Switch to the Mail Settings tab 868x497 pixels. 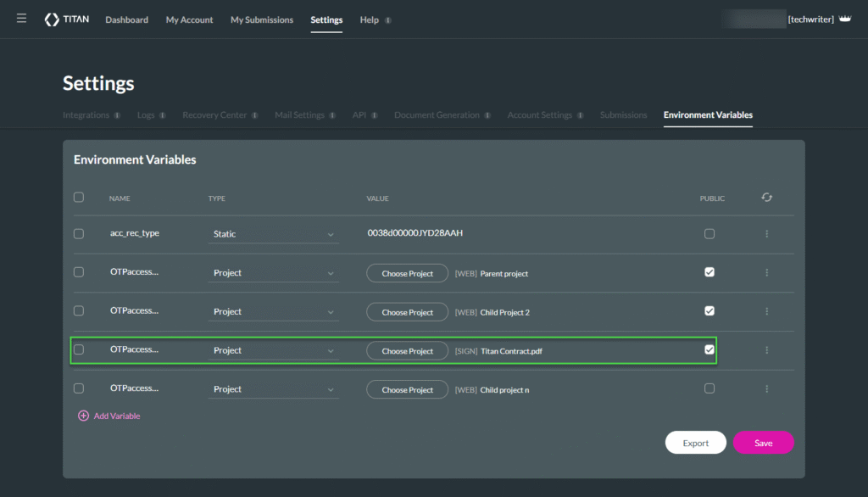click(x=299, y=115)
